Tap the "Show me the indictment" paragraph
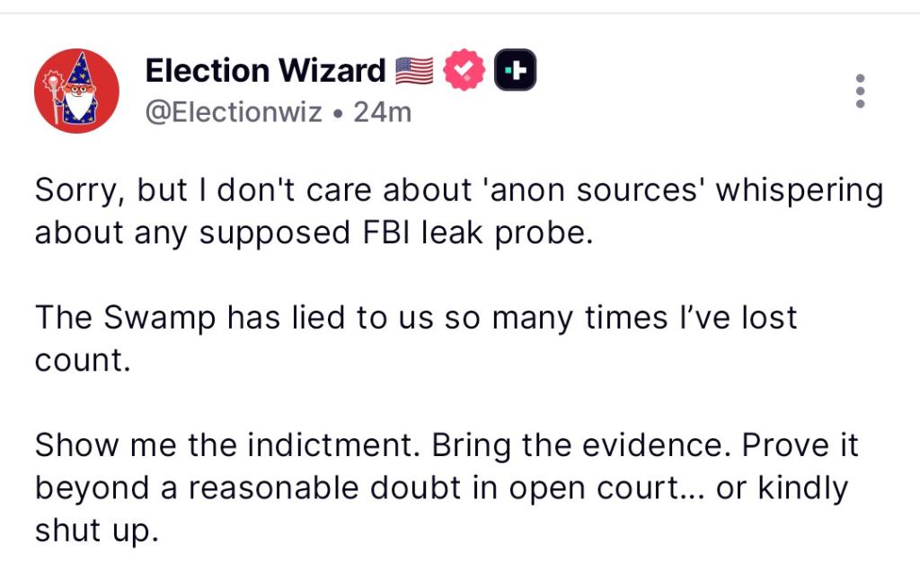This screenshot has height=588, width=920. 447,487
